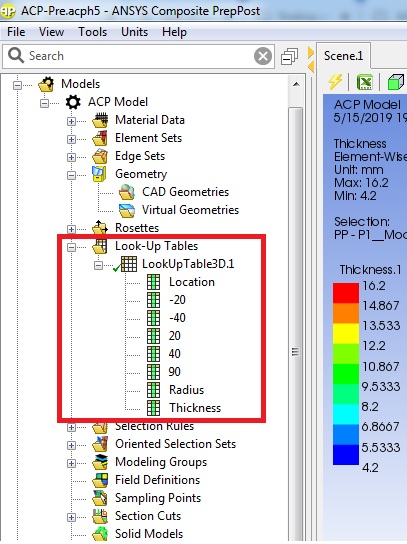Viewport: 407px width, 544px height.
Task: Open the File menu
Action: 16,32
